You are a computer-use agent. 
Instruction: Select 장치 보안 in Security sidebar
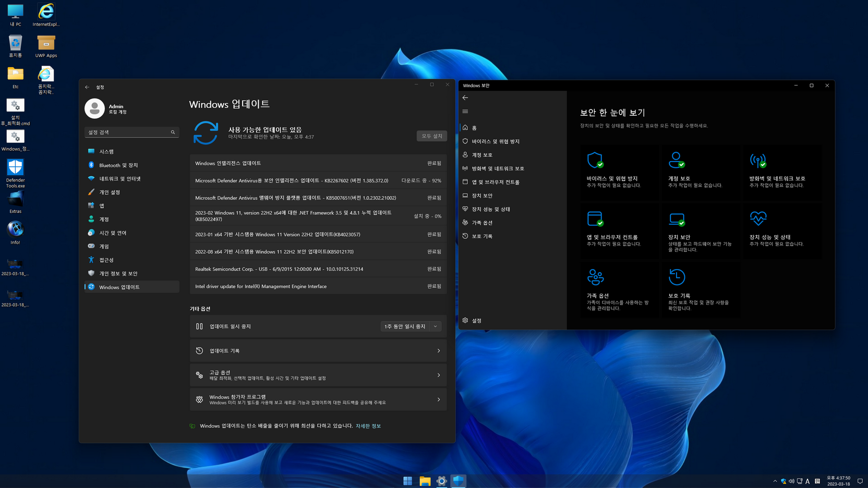(513, 196)
